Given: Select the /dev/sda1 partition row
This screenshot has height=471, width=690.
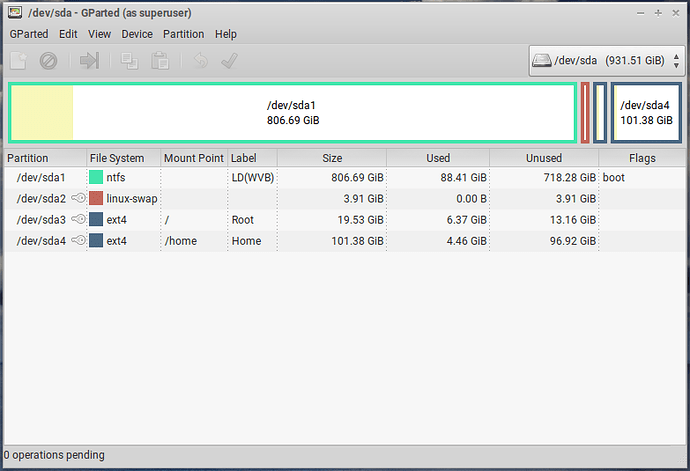Looking at the screenshot, I should pos(345,177).
